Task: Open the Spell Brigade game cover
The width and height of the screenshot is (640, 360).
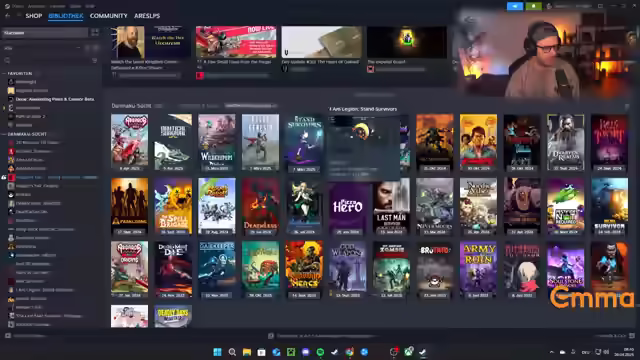Action: click(173, 206)
